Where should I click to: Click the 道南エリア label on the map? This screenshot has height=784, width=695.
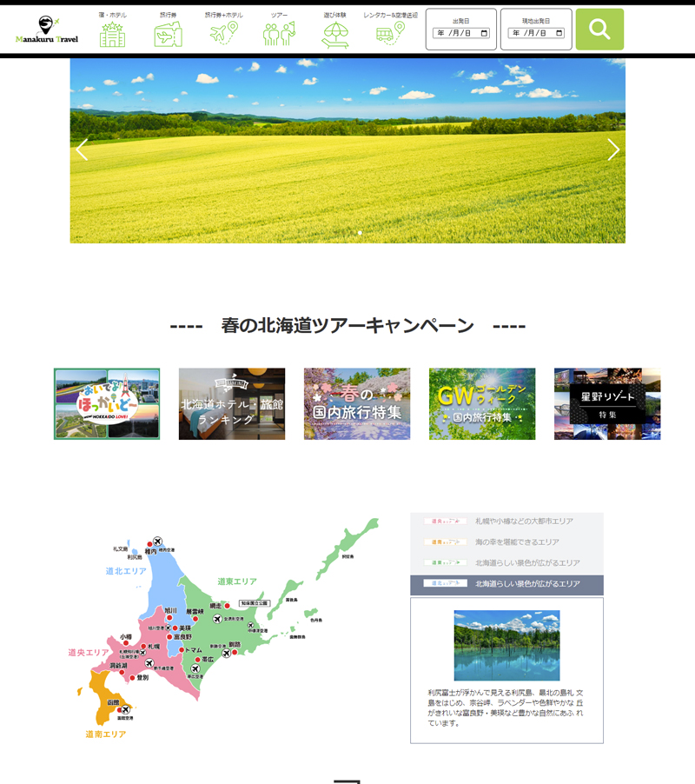[106, 734]
